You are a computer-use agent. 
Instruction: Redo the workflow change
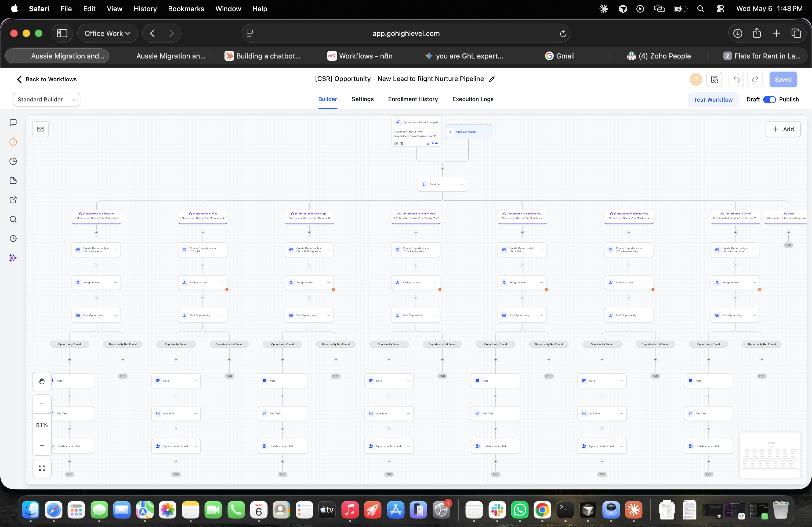click(755, 79)
